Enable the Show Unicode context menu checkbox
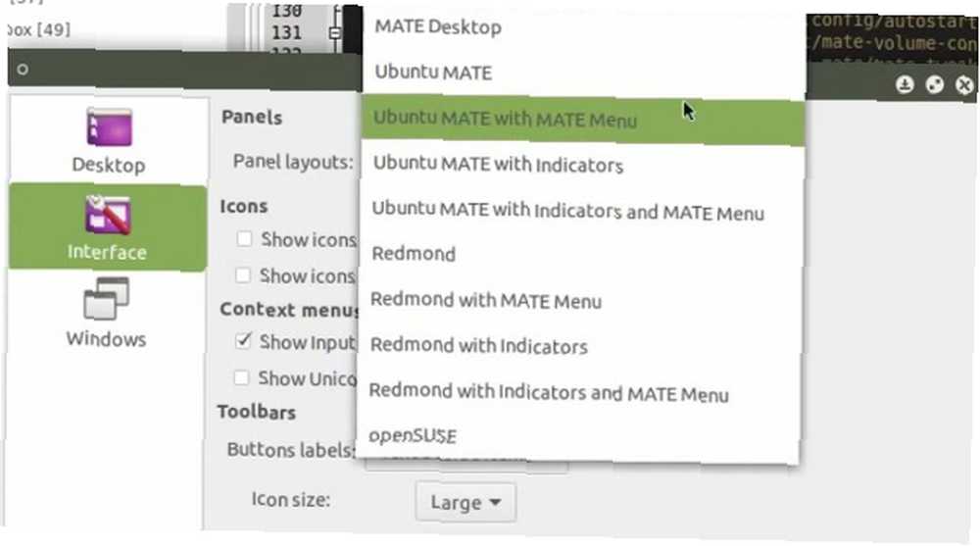 coord(241,377)
